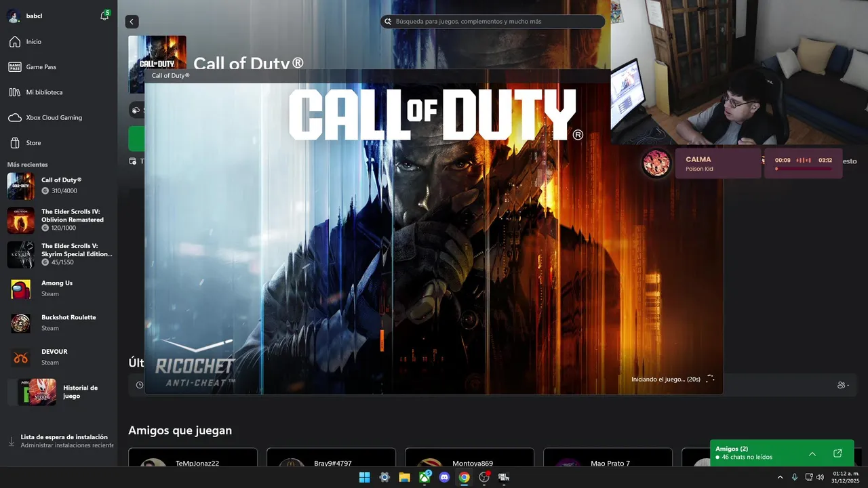This screenshot has width=868, height=488.
Task: Open File Explorer from the taskbar
Action: 404,477
